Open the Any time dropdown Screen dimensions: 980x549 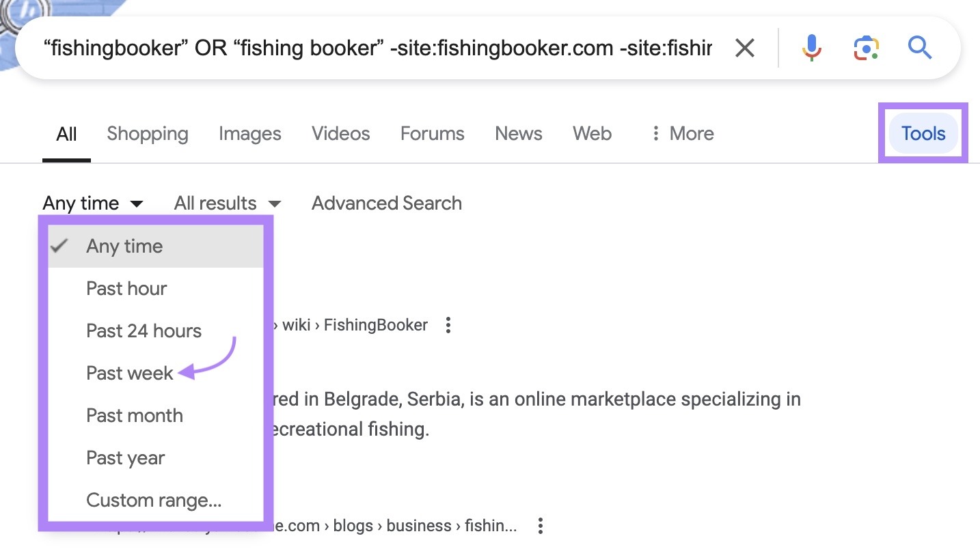click(94, 203)
